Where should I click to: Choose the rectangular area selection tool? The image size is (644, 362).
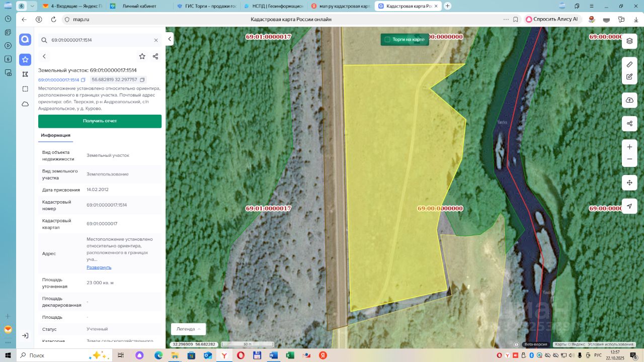25,89
